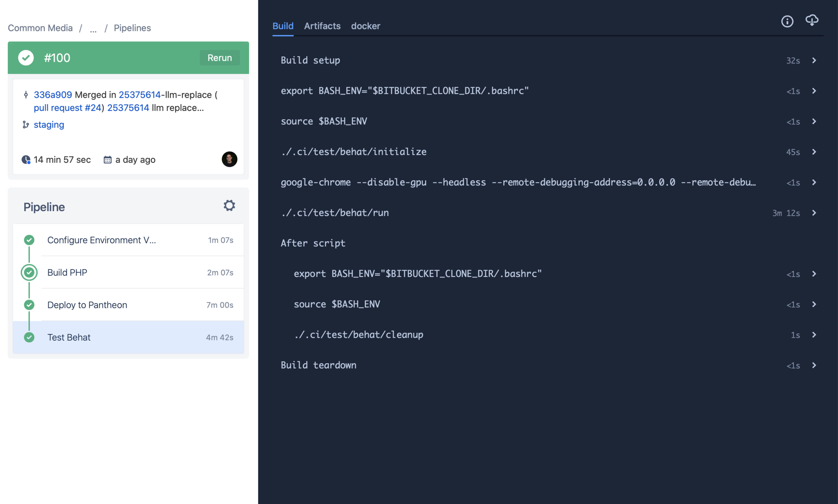Select the Build PHP pipeline step
Image resolution: width=838 pixels, height=504 pixels.
67,273
